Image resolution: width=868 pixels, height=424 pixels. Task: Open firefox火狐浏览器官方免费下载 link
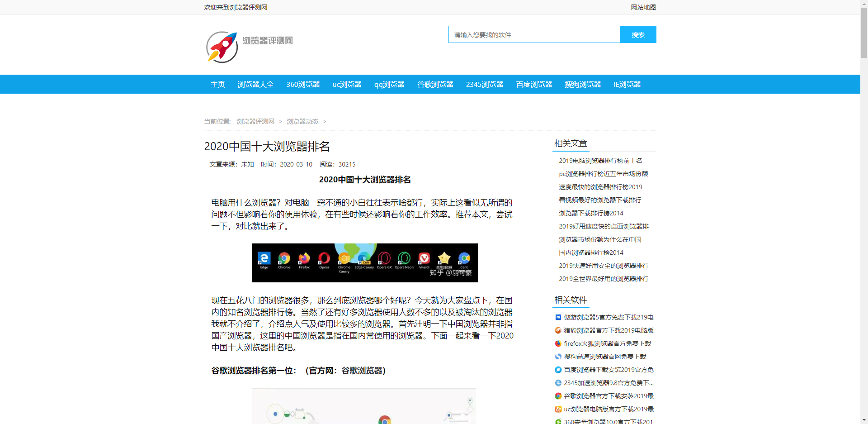(607, 343)
